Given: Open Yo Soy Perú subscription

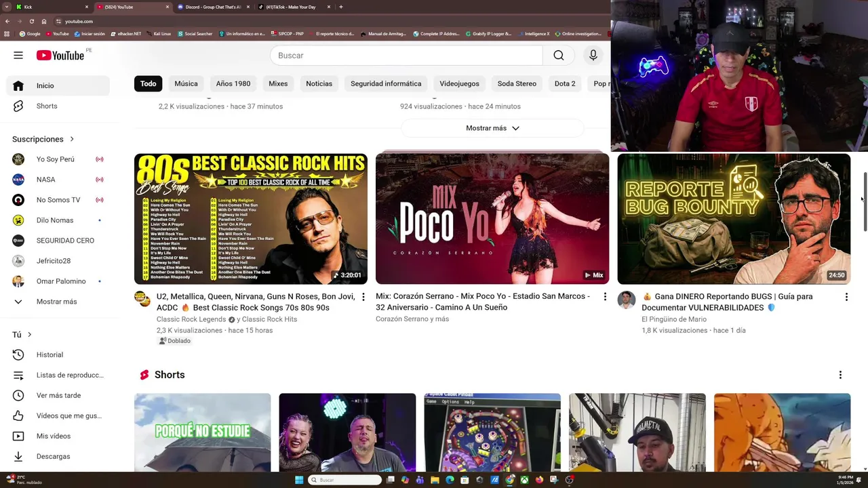Looking at the screenshot, I should (x=58, y=159).
